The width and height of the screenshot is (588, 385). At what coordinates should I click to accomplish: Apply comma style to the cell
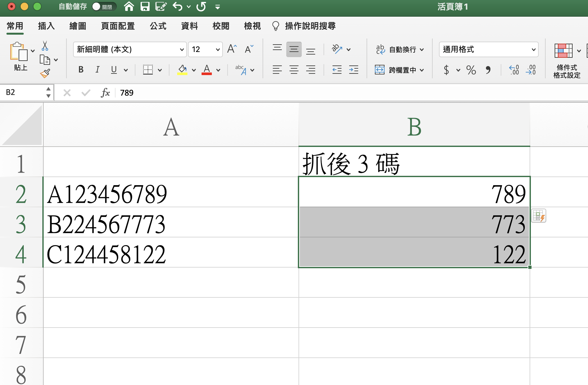tap(488, 70)
